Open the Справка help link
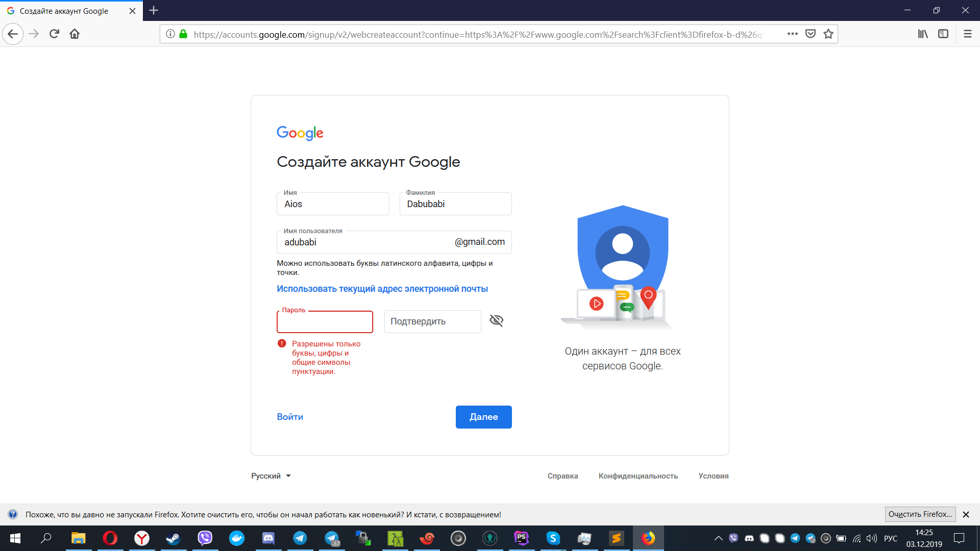Viewport: 980px width, 551px height. point(562,476)
